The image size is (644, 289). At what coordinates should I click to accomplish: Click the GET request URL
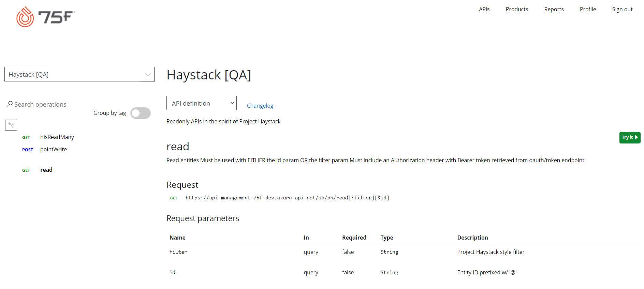(287, 198)
